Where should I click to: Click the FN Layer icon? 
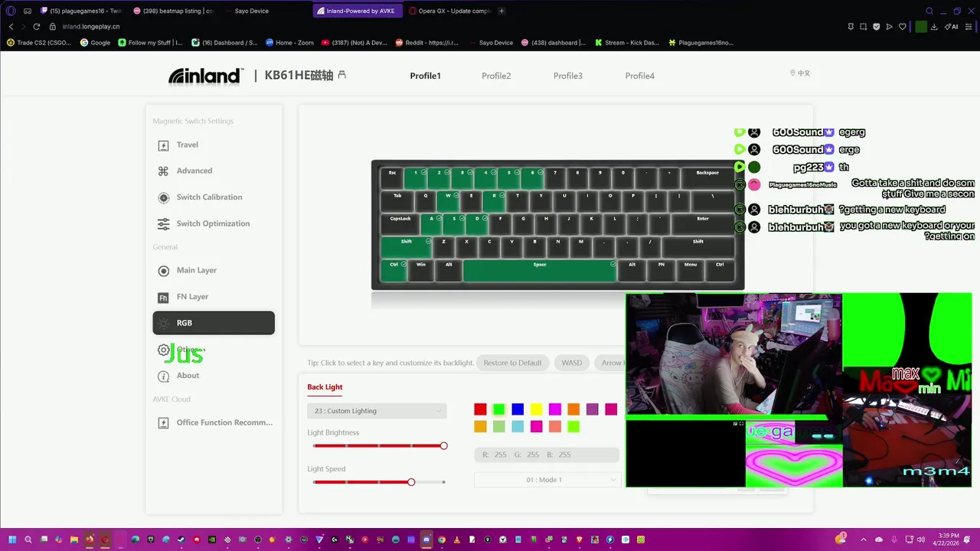[163, 298]
